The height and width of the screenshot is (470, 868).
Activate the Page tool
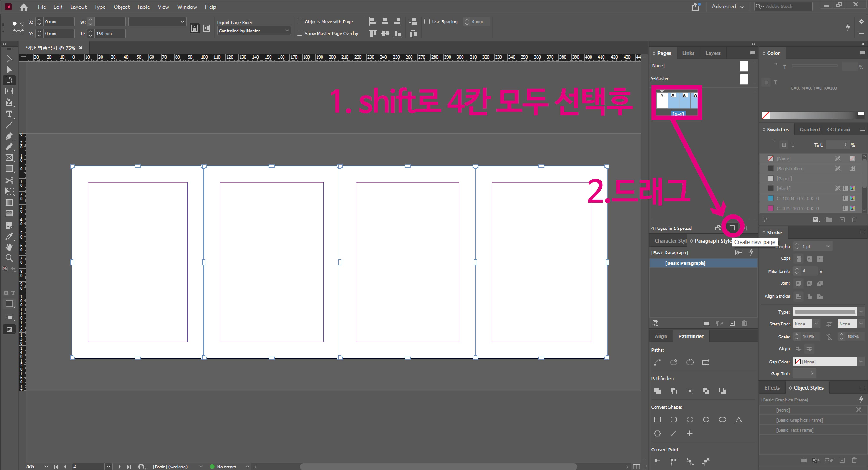9,80
